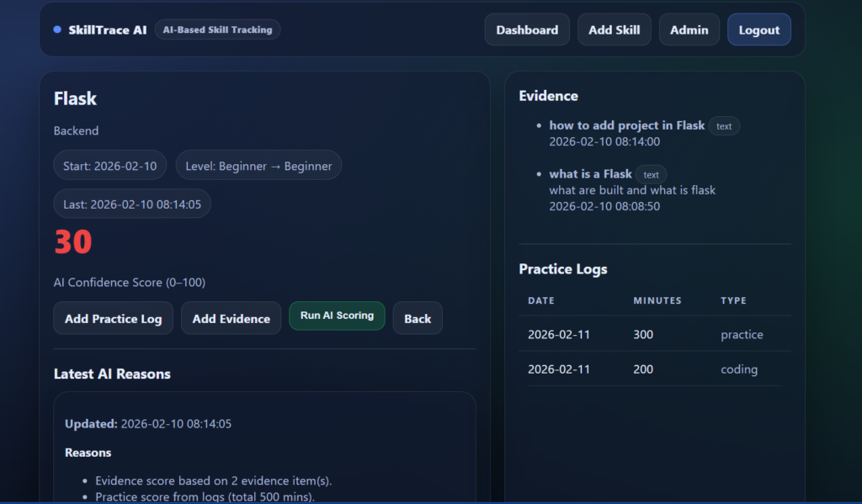Click the Logout button
This screenshot has height=504, width=862.
pos(758,29)
